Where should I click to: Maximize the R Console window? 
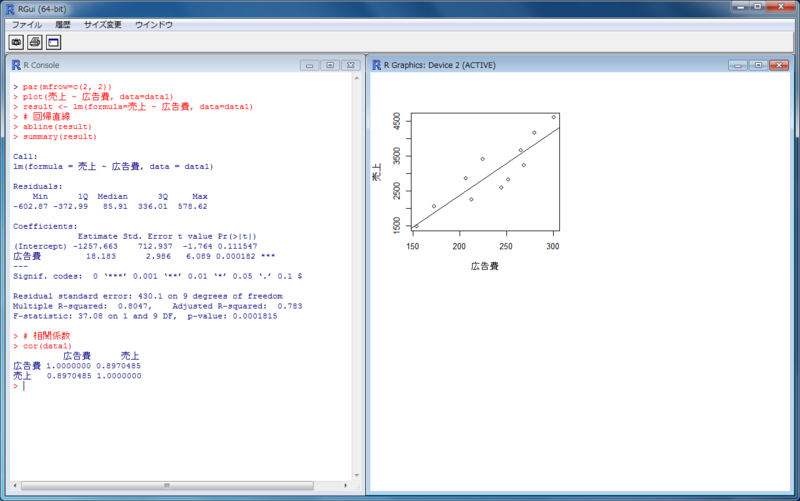(330, 65)
